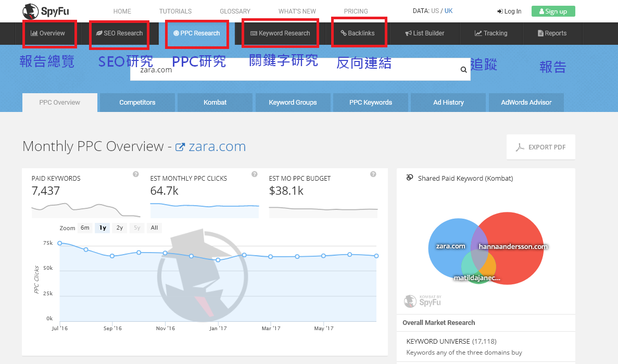Open help for Est Mo PPC Budget

(373, 174)
